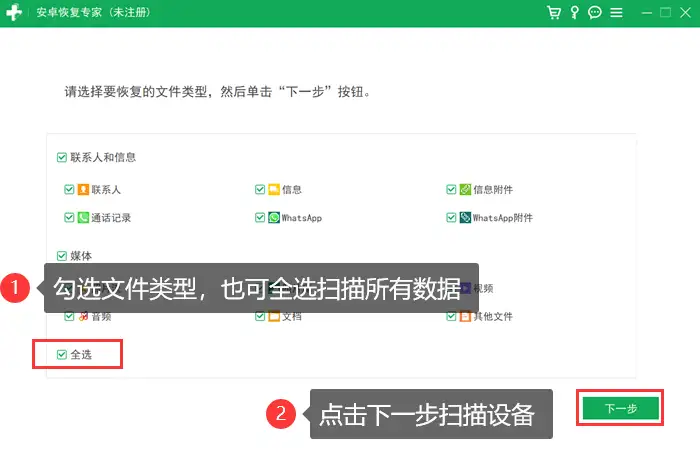Viewport: 700px width, 464px height.
Task: Click the WhatsApp附件 attachment icon
Action: coord(465,217)
